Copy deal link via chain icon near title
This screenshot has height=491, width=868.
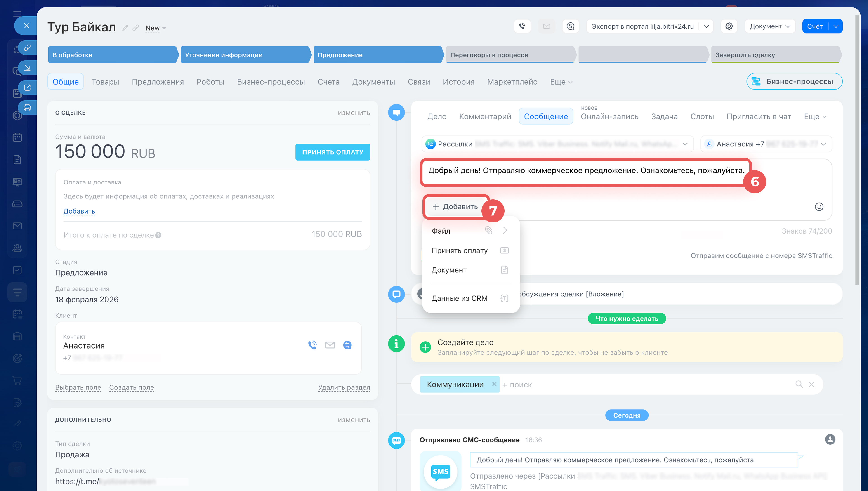coord(135,28)
